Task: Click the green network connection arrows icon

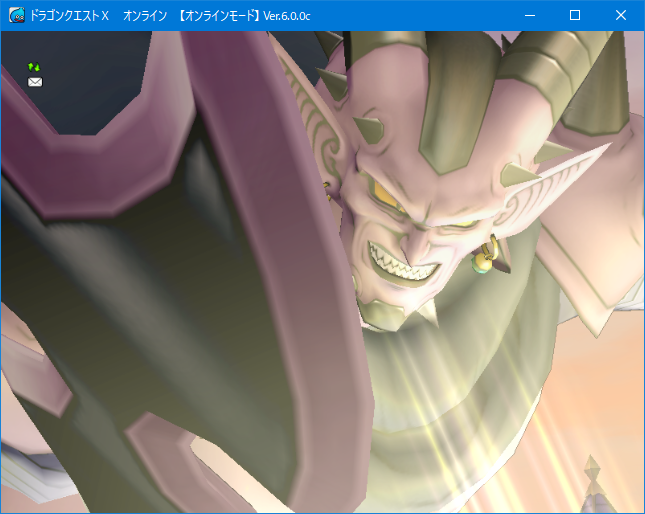Action: coord(34,67)
